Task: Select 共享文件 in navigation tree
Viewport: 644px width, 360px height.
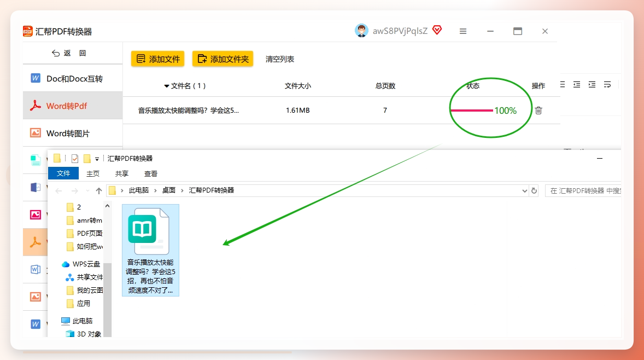Action: (x=84, y=277)
